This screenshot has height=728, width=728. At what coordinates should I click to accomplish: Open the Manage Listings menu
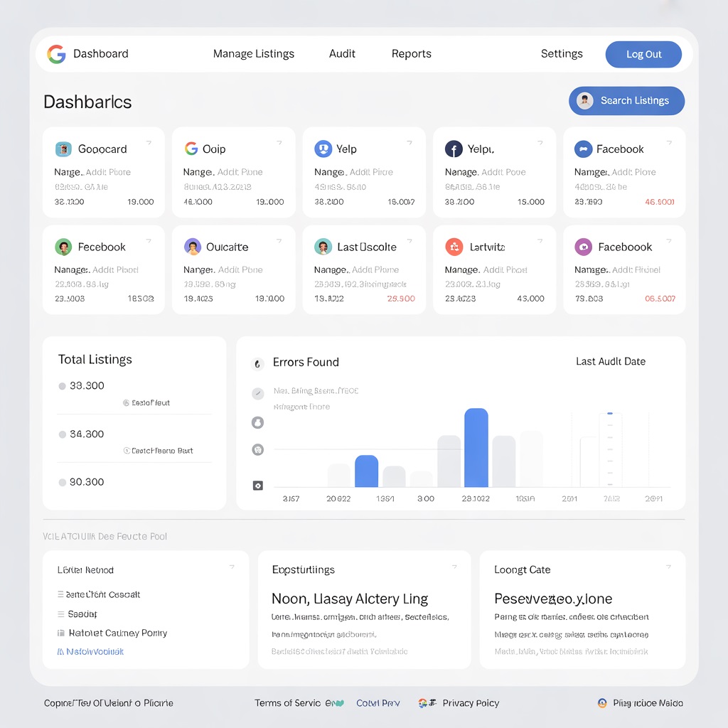[254, 53]
